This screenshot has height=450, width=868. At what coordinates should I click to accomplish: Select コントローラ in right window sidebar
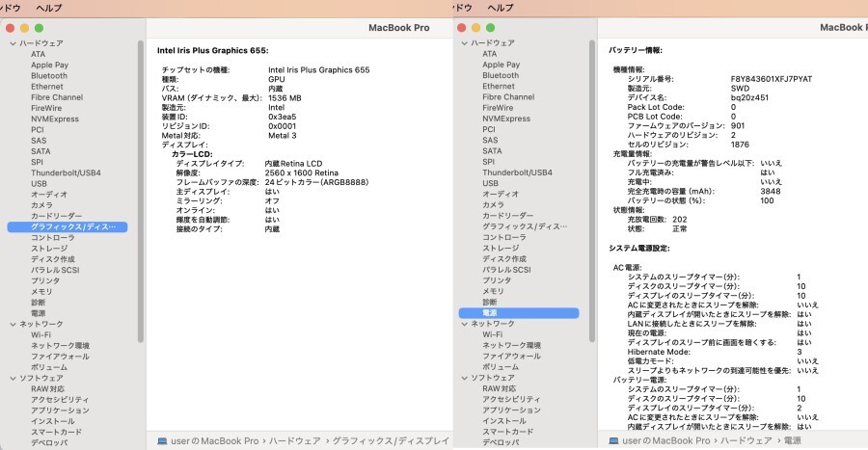pyautogui.click(x=504, y=237)
